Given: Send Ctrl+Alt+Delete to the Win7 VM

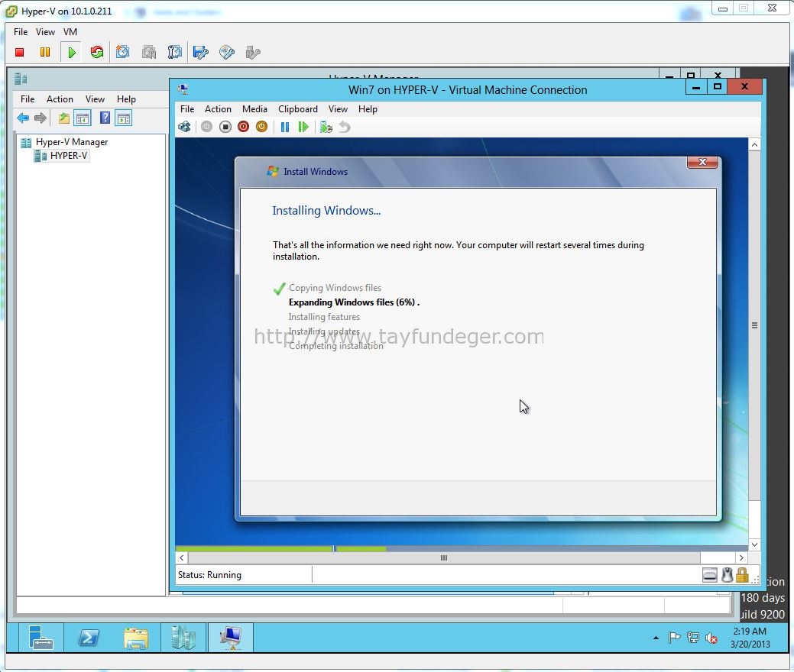Looking at the screenshot, I should pos(184,127).
